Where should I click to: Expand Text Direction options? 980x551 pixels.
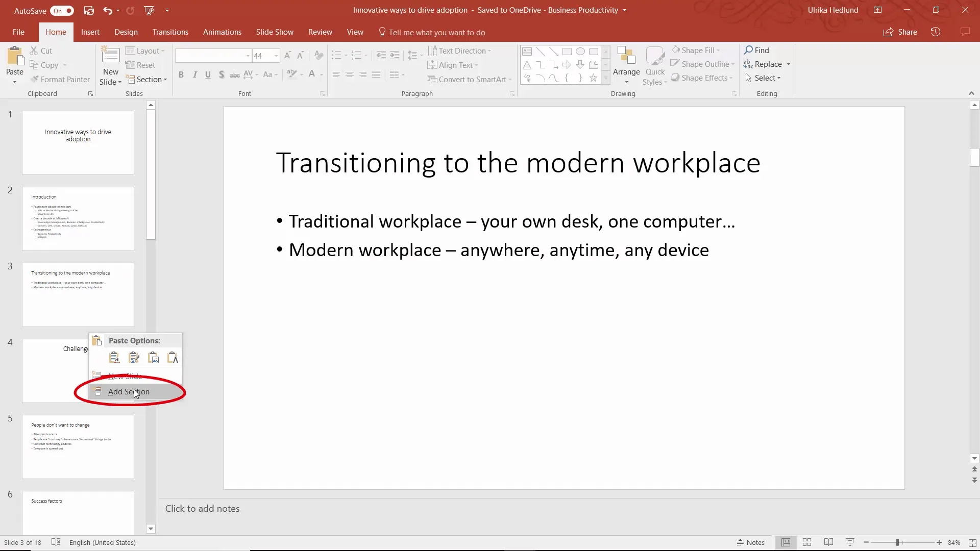coord(459,51)
